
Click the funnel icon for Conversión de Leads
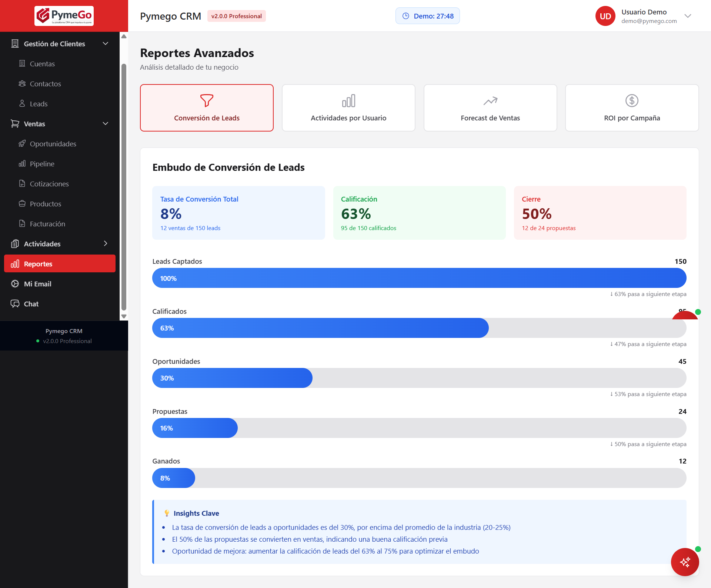207,100
